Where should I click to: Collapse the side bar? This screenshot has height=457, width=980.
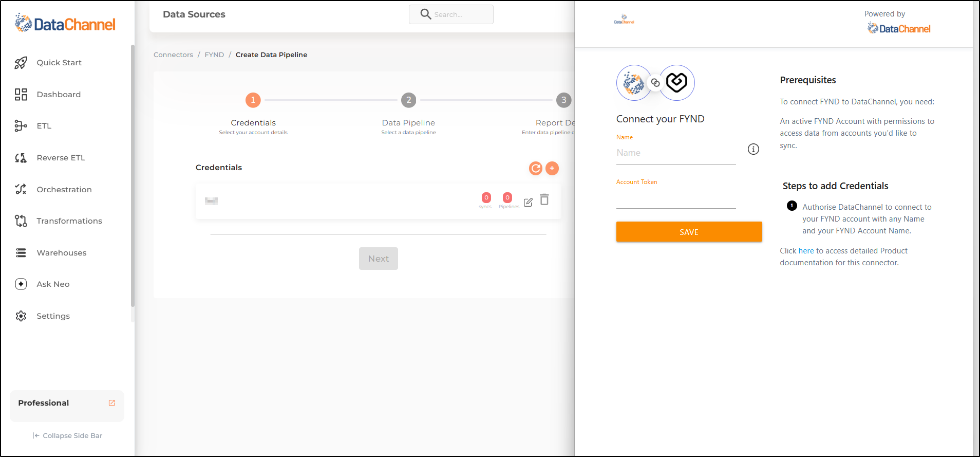coord(67,435)
